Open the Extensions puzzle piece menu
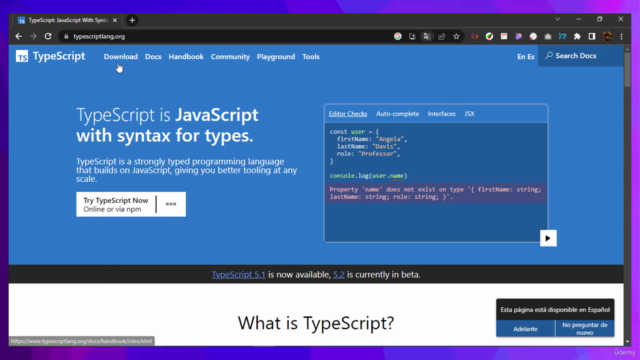The width and height of the screenshot is (640, 360). (577, 36)
